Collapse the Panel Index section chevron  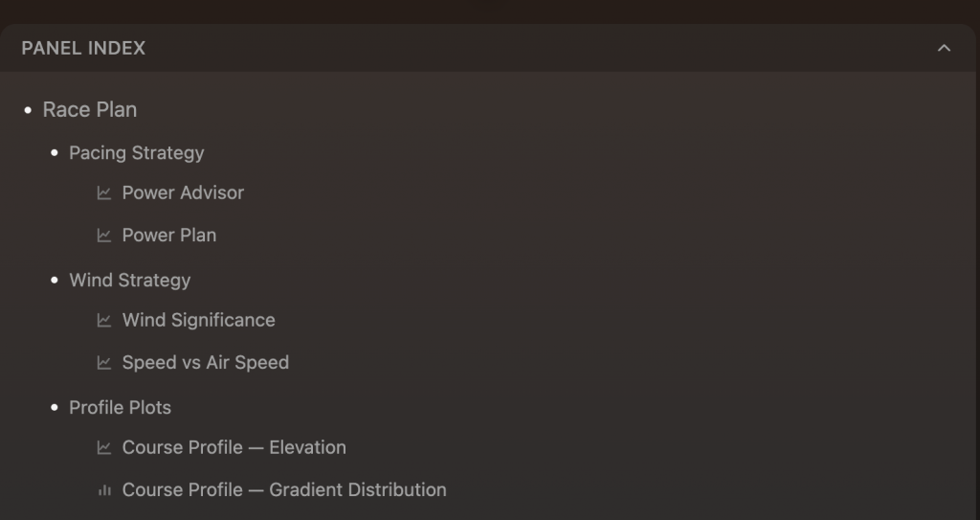944,48
